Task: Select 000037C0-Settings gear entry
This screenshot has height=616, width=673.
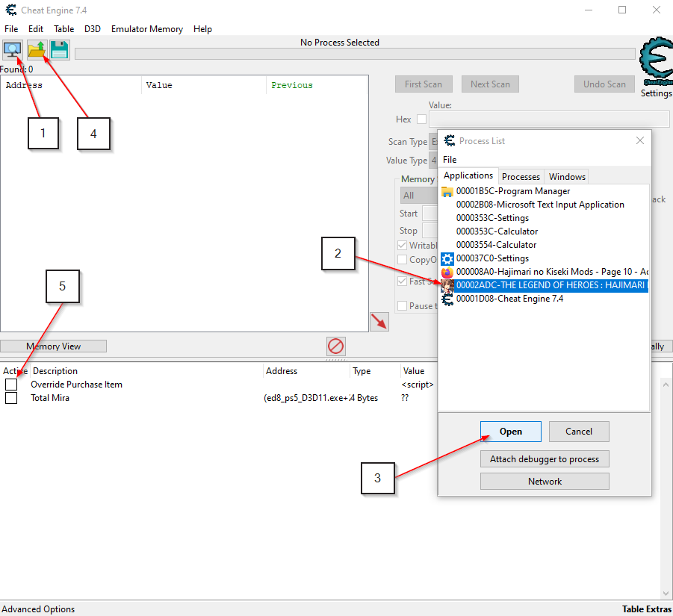Action: 545,258
